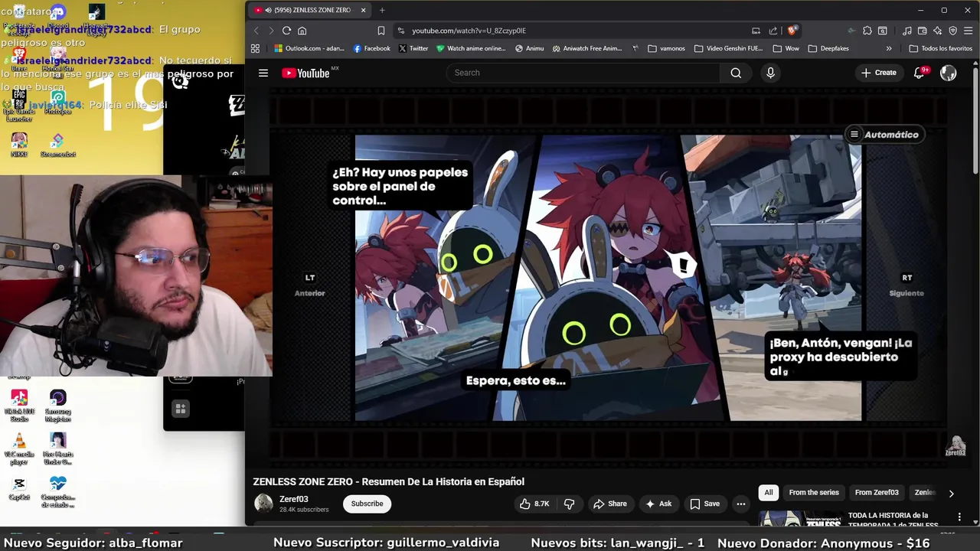The image size is (980, 551).
Task: Open options for recommended video
Action: [x=959, y=517]
